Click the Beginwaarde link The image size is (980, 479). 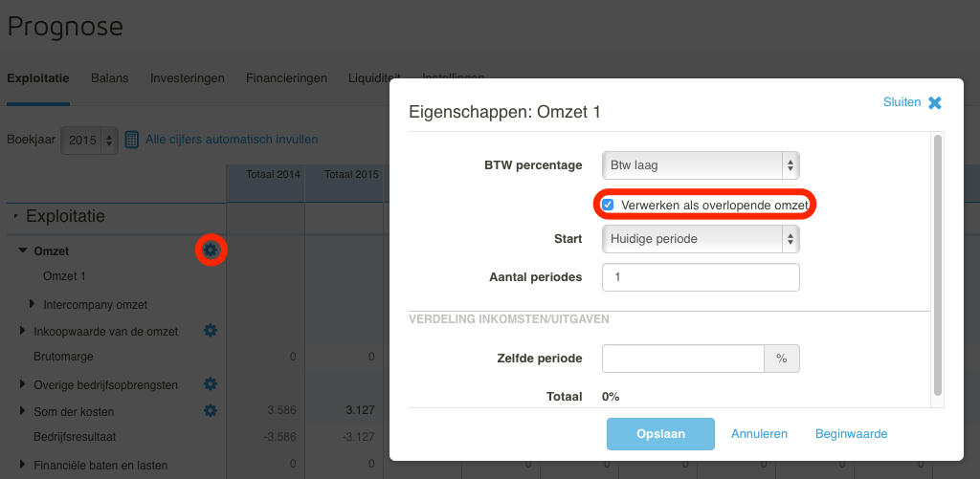(x=851, y=434)
